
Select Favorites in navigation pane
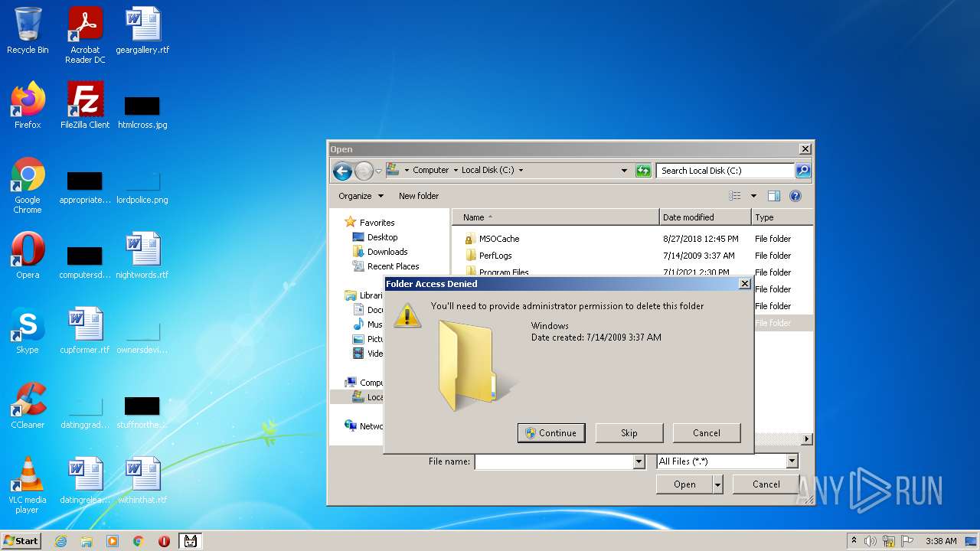369,223
